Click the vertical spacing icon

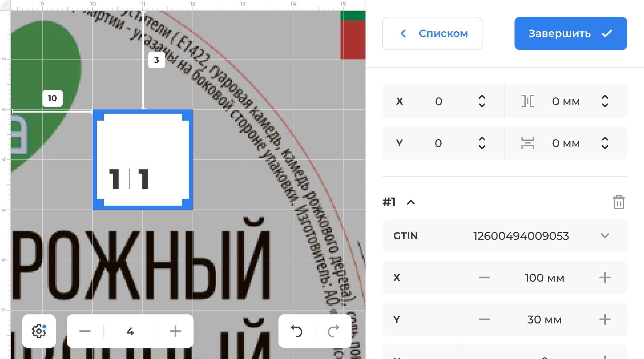pyautogui.click(x=528, y=143)
